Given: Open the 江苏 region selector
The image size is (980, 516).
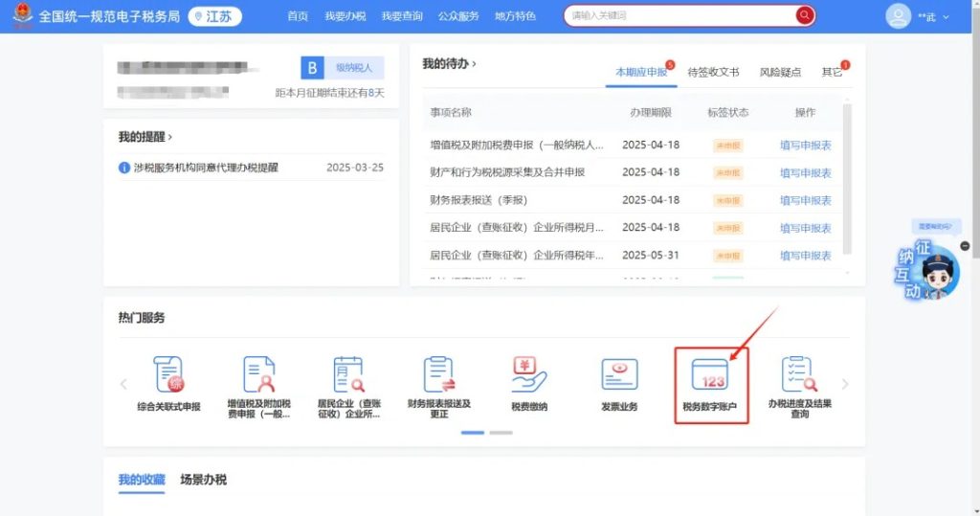Looking at the screenshot, I should [x=215, y=16].
